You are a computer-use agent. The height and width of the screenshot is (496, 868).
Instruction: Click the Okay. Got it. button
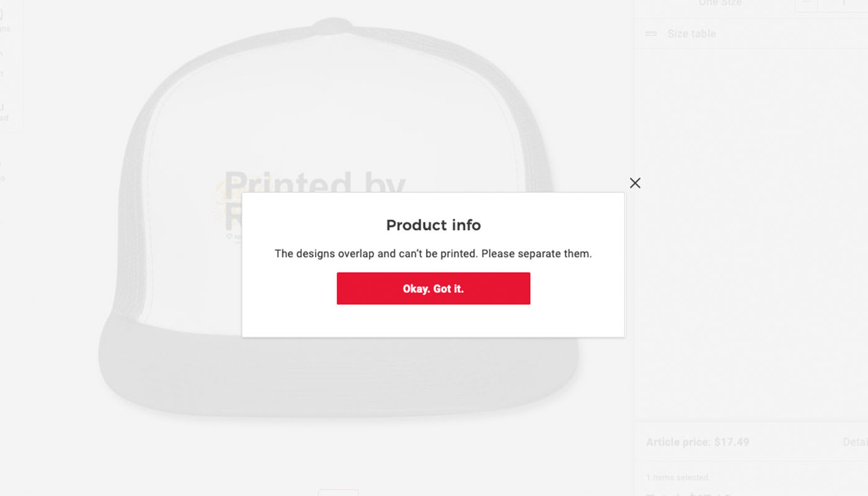tap(433, 288)
